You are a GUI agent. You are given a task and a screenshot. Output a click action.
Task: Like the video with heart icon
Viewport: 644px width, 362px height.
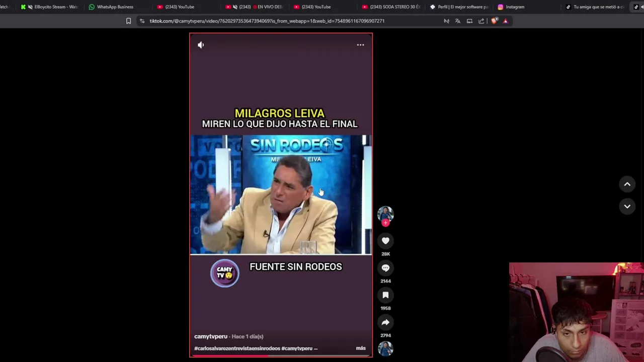(385, 241)
